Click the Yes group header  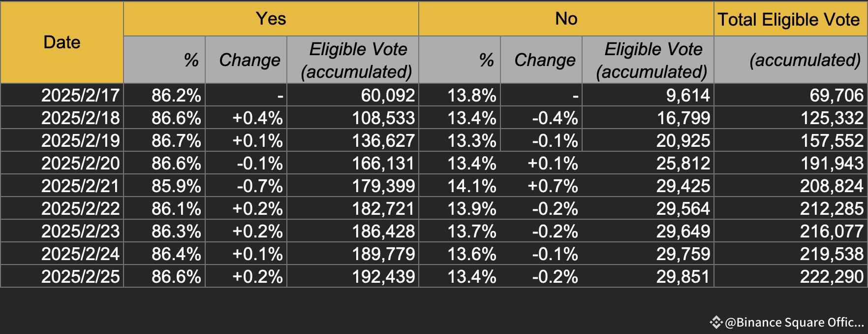pos(271,19)
